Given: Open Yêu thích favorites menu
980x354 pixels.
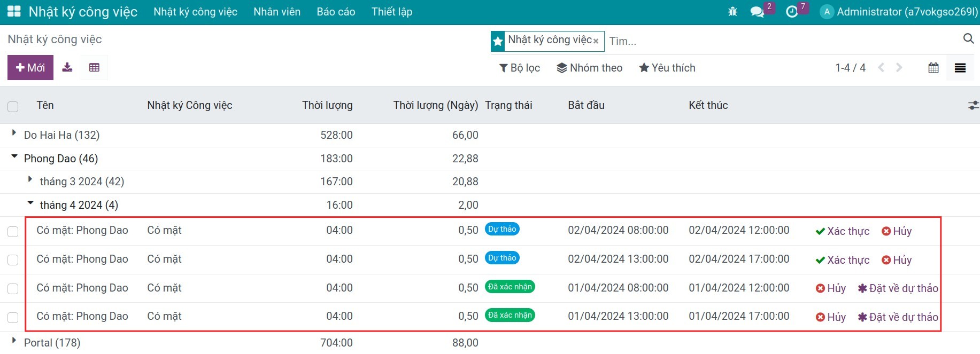Looking at the screenshot, I should coord(667,68).
